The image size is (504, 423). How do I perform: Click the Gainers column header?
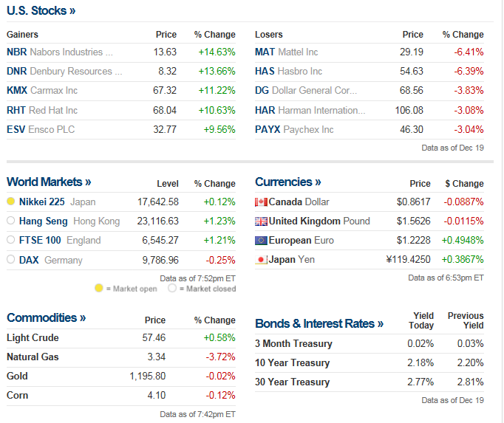pos(22,35)
